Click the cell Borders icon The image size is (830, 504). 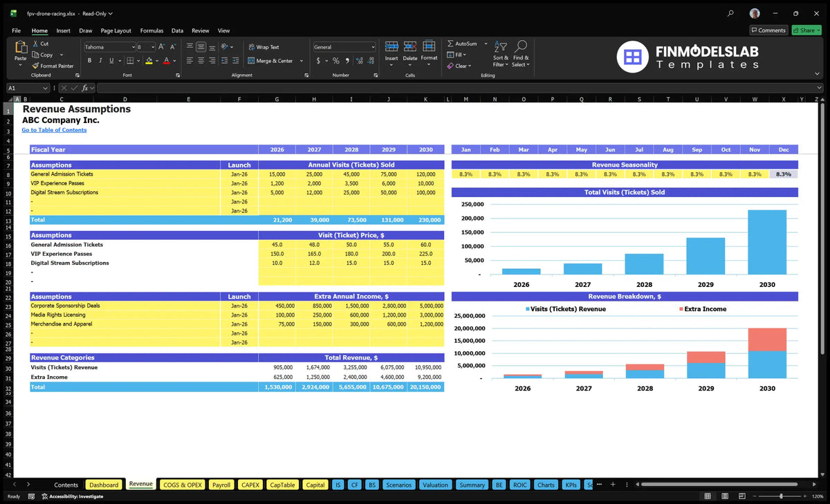point(130,61)
